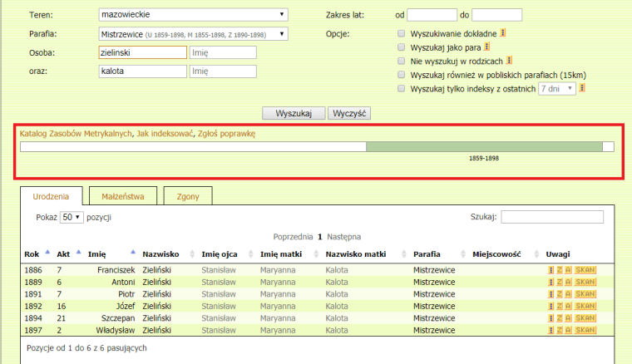This screenshot has width=632, height=364.
Task: Go to Następna page
Action: pos(343,237)
